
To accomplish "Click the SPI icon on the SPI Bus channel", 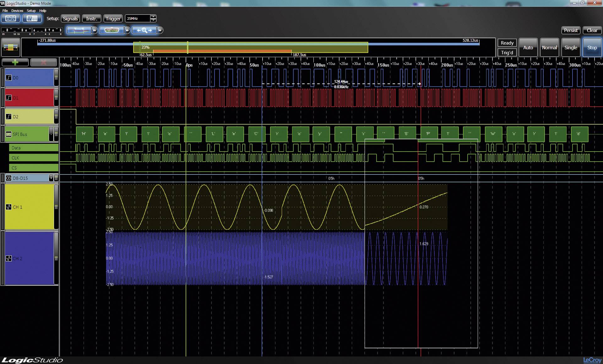I will 9,134.
